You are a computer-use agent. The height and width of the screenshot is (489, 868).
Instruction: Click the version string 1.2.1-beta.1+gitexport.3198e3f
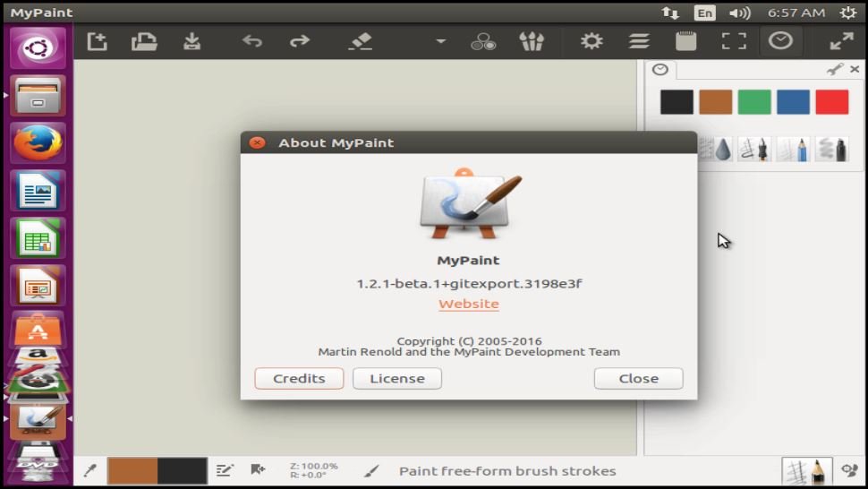click(469, 284)
